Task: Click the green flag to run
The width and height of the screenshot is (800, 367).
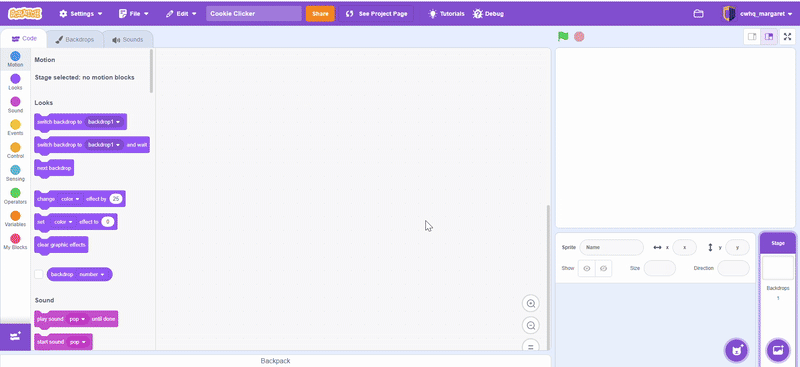Action: click(x=563, y=37)
